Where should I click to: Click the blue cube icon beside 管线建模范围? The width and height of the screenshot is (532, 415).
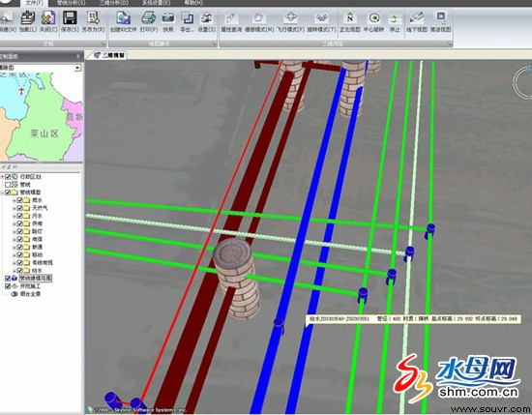click(15, 279)
